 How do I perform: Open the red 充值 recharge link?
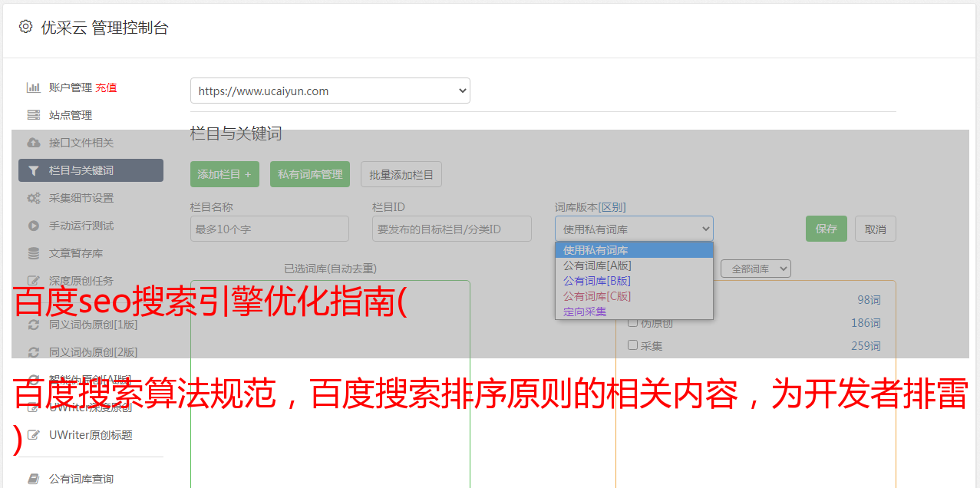pyautogui.click(x=106, y=87)
